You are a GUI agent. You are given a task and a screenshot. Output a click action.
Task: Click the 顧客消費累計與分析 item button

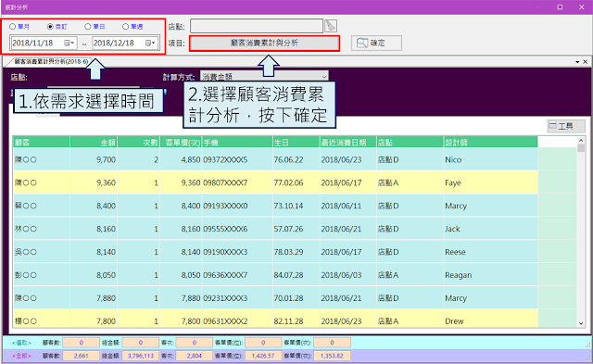(264, 44)
